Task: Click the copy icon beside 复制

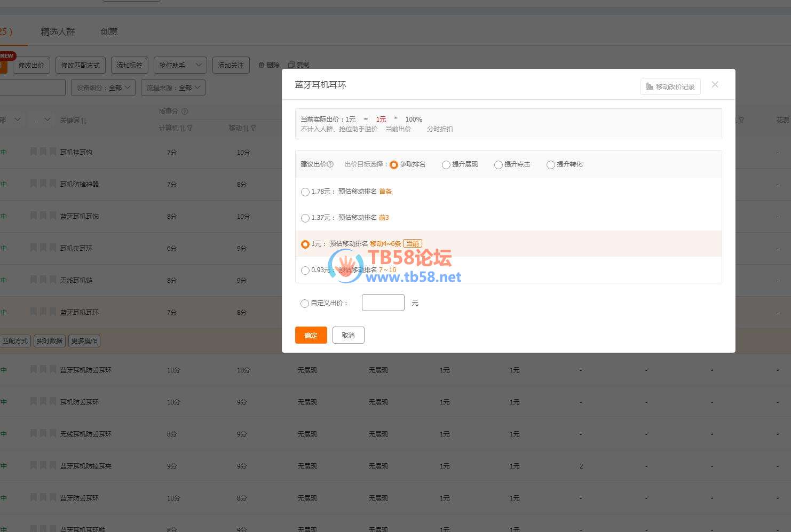Action: (291, 65)
